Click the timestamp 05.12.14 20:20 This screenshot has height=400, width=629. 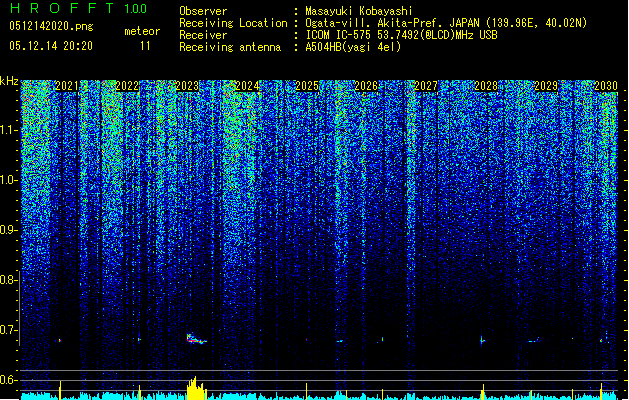pyautogui.click(x=51, y=46)
